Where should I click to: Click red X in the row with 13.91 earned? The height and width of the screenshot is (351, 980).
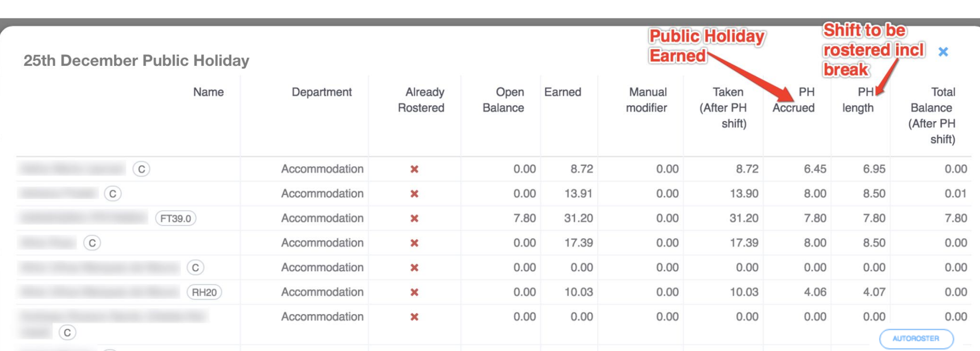point(414,193)
